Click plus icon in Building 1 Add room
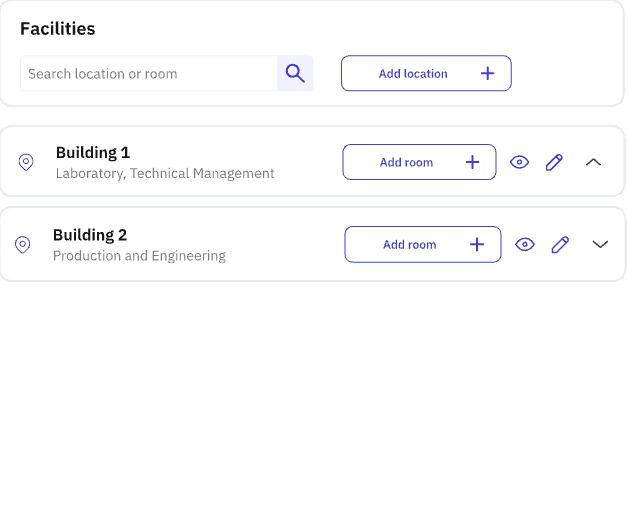Image resolution: width=628 pixels, height=528 pixels. click(x=473, y=162)
